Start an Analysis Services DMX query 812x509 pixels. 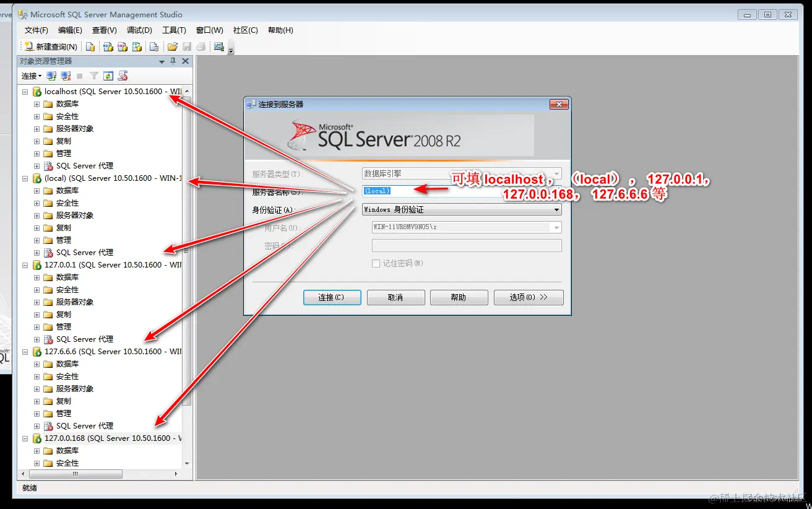coord(123,46)
